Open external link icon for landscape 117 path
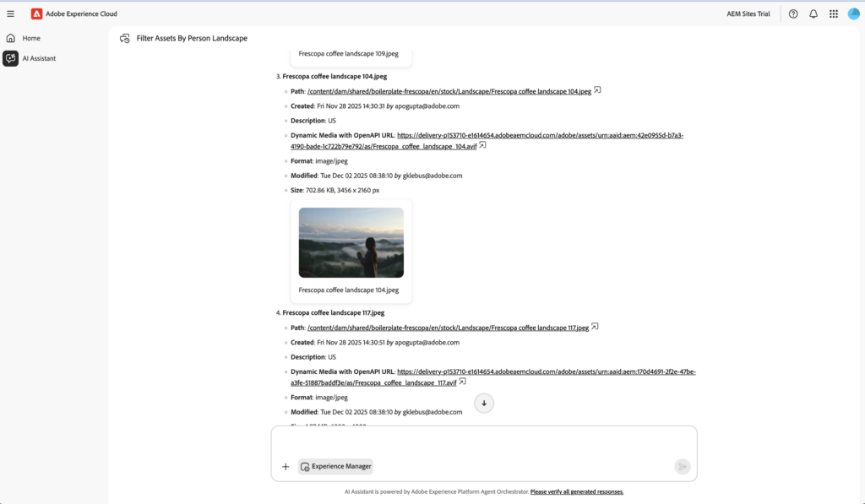 pos(595,327)
